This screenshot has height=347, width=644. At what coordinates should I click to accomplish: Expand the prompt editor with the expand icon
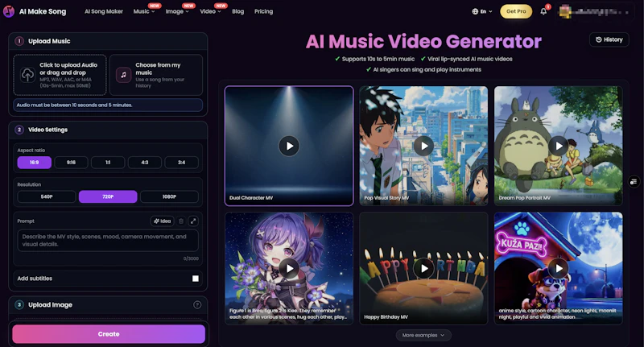193,221
